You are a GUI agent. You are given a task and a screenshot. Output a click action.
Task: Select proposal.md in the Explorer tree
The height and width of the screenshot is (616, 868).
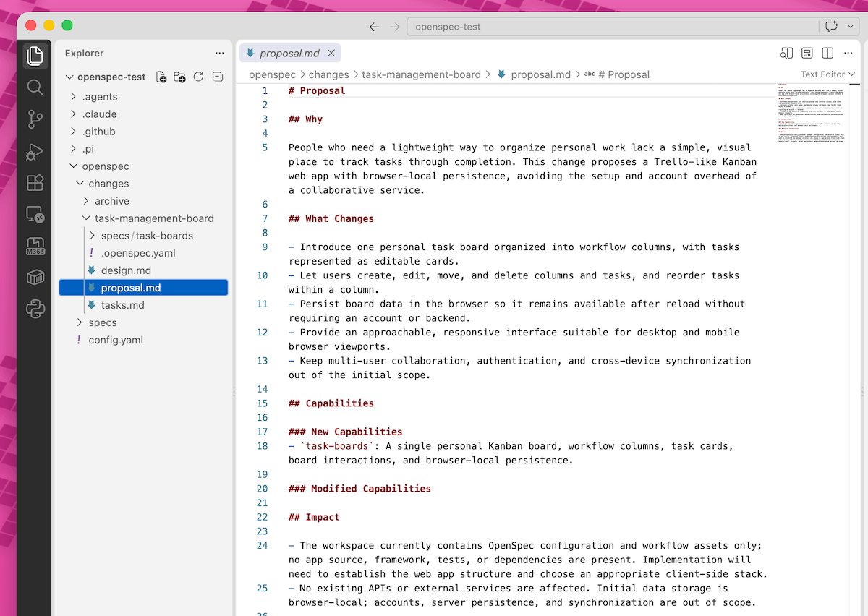(x=143, y=288)
